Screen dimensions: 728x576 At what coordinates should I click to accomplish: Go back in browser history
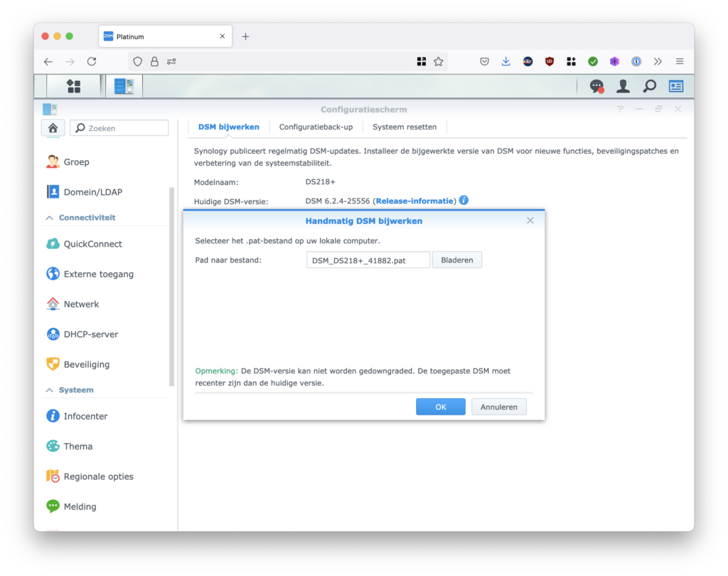coord(48,61)
